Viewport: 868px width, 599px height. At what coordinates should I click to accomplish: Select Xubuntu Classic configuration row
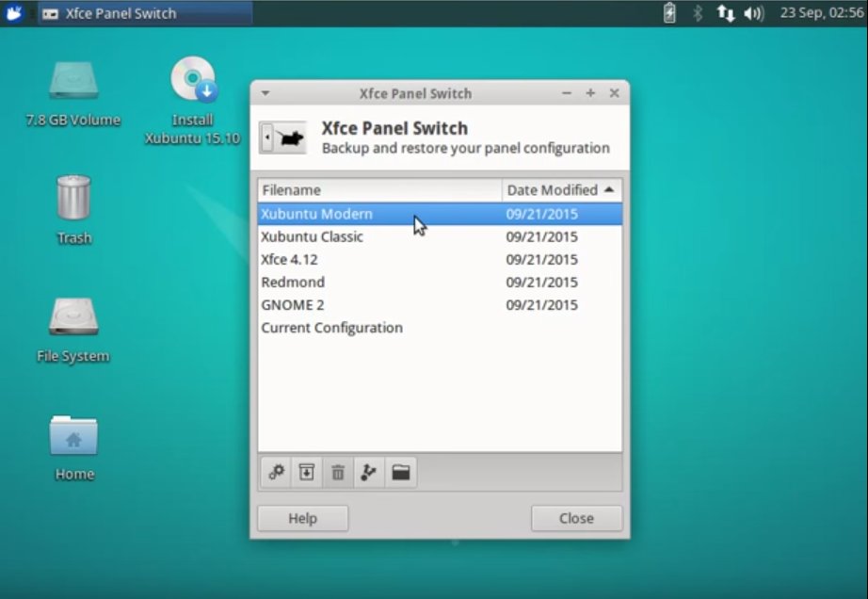[x=440, y=236]
